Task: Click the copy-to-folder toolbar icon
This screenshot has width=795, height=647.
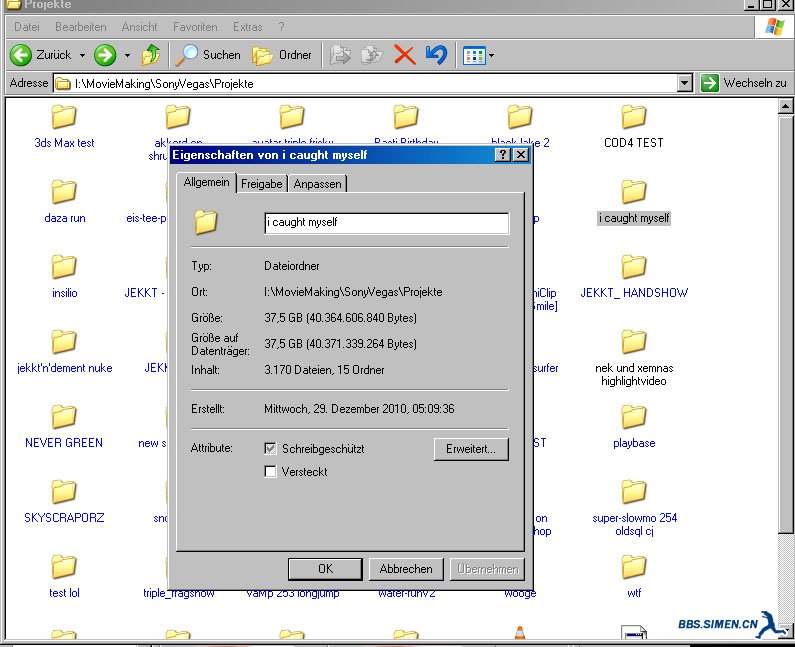Action: click(372, 55)
